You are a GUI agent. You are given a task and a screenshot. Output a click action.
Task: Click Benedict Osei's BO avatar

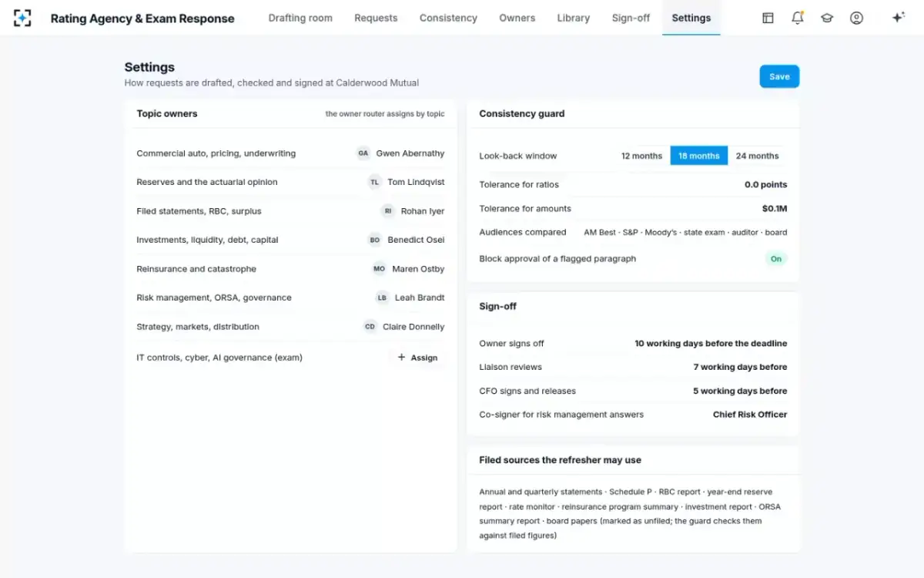(x=375, y=240)
